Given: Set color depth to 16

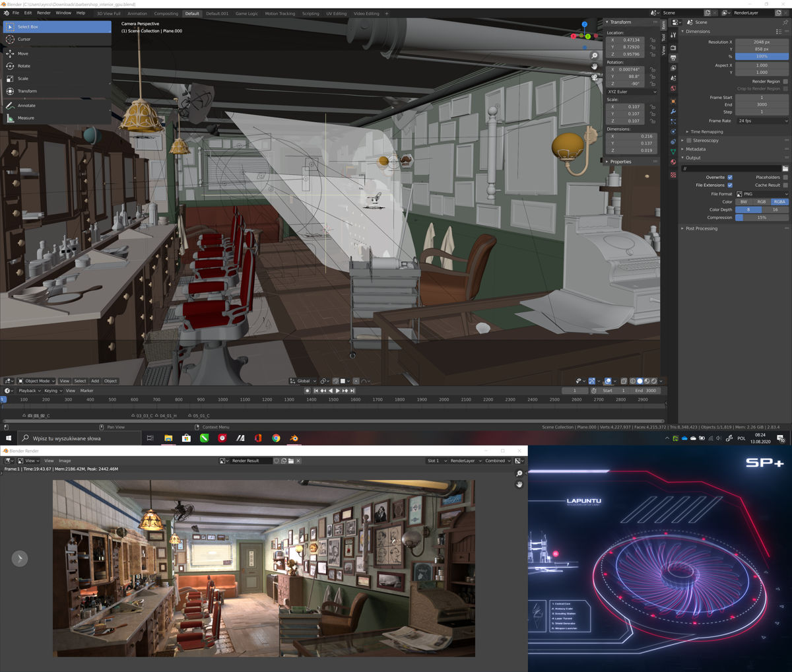Looking at the screenshot, I should click(x=775, y=209).
